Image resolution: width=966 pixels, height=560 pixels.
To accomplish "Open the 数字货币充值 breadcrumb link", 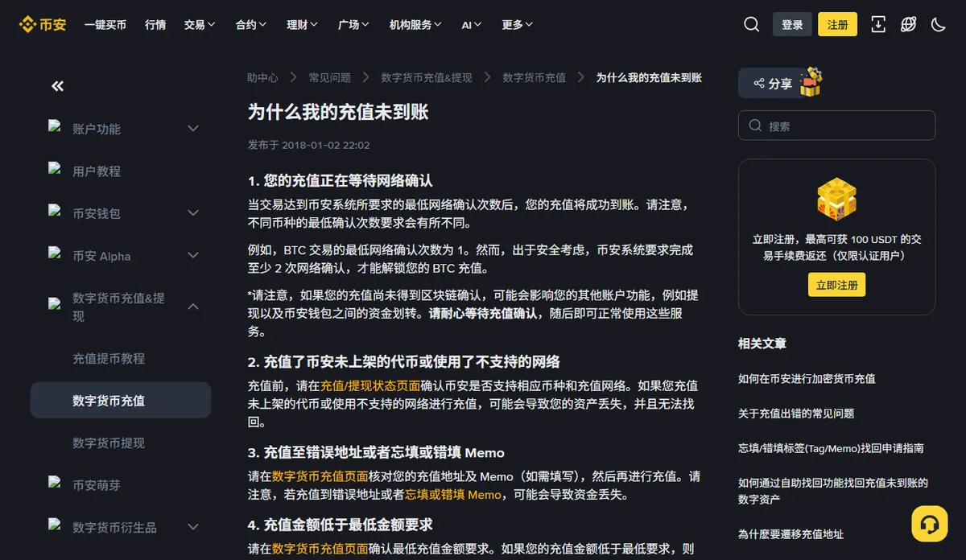I will click(x=535, y=78).
